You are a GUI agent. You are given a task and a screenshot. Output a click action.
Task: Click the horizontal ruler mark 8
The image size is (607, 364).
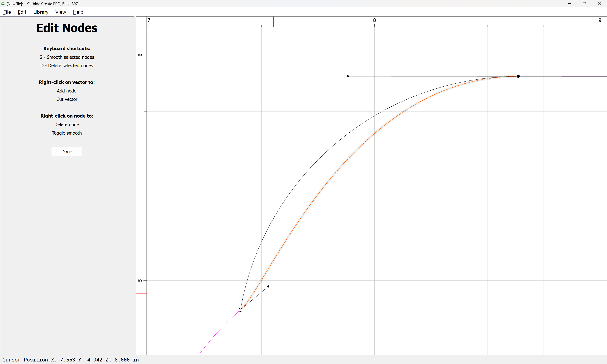pos(374,20)
